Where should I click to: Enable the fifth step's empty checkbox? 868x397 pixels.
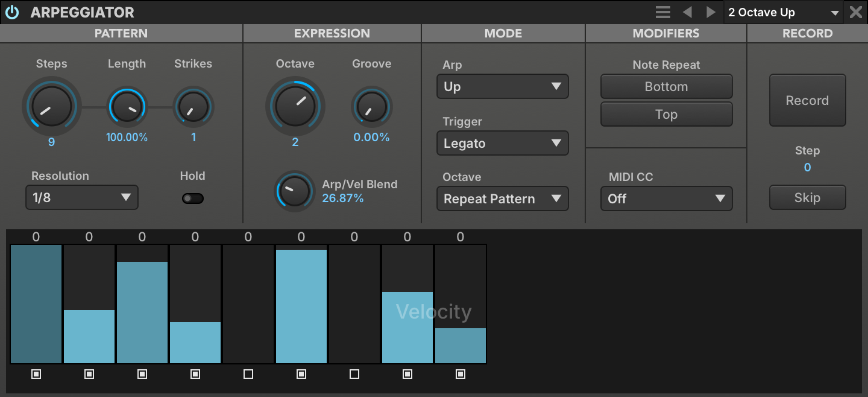pos(248,374)
